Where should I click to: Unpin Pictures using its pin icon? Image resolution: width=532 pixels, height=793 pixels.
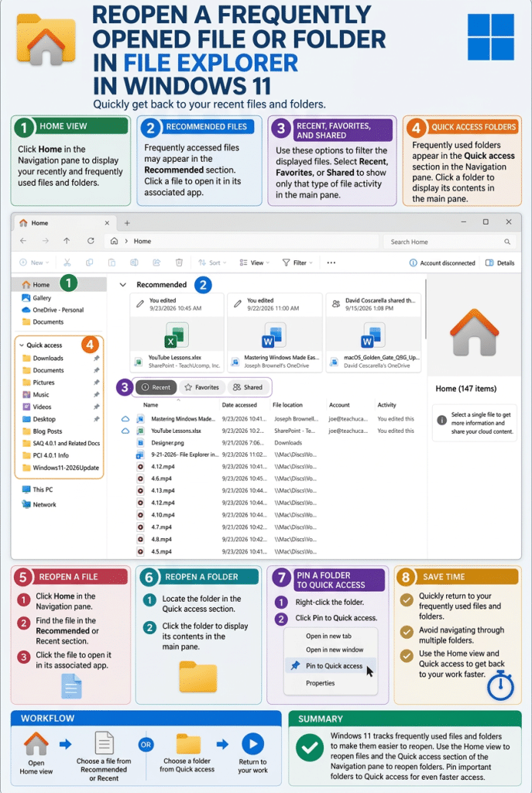click(x=96, y=383)
